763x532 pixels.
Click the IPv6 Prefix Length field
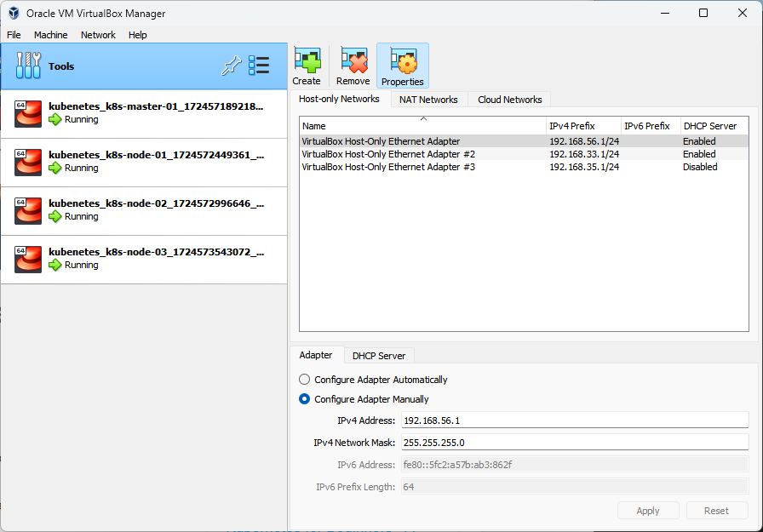pos(575,487)
